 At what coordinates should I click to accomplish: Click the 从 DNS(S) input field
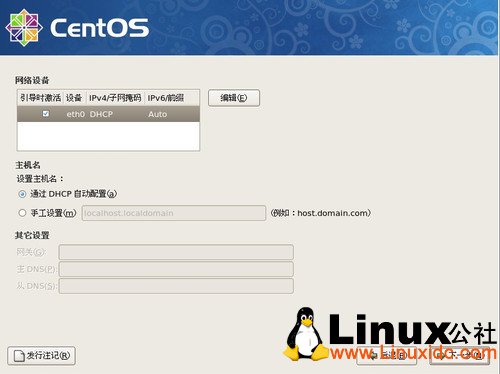coord(176,286)
